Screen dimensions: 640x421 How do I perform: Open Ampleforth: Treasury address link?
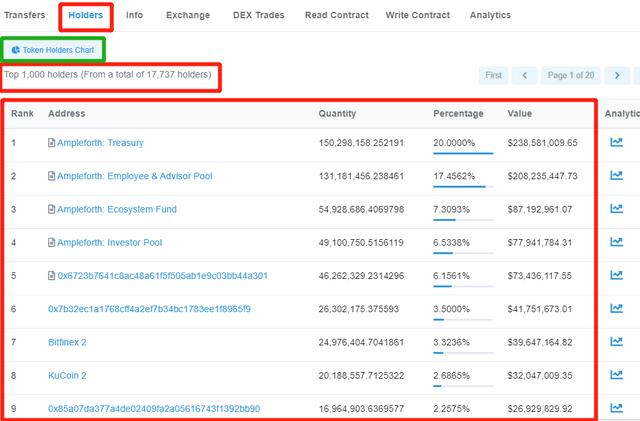click(100, 143)
